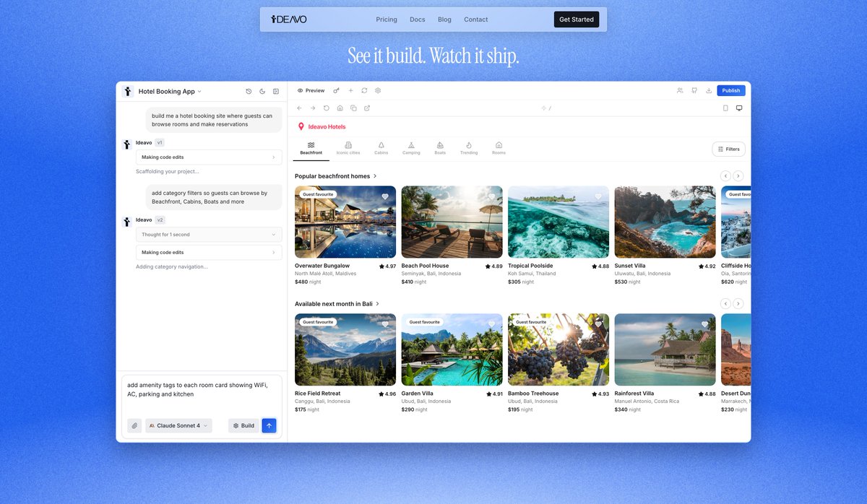Viewport: 867px width, 504px height.
Task: Open preview in new tab icon
Action: [x=367, y=108]
